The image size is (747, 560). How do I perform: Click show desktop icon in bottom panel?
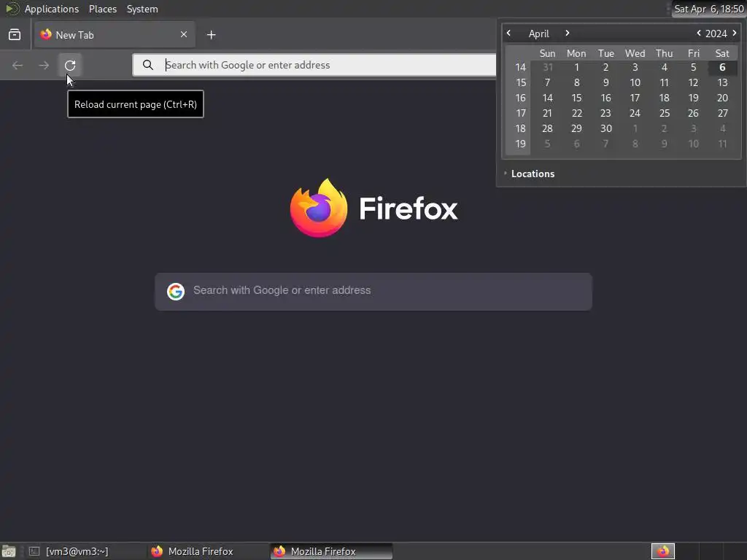(x=9, y=551)
